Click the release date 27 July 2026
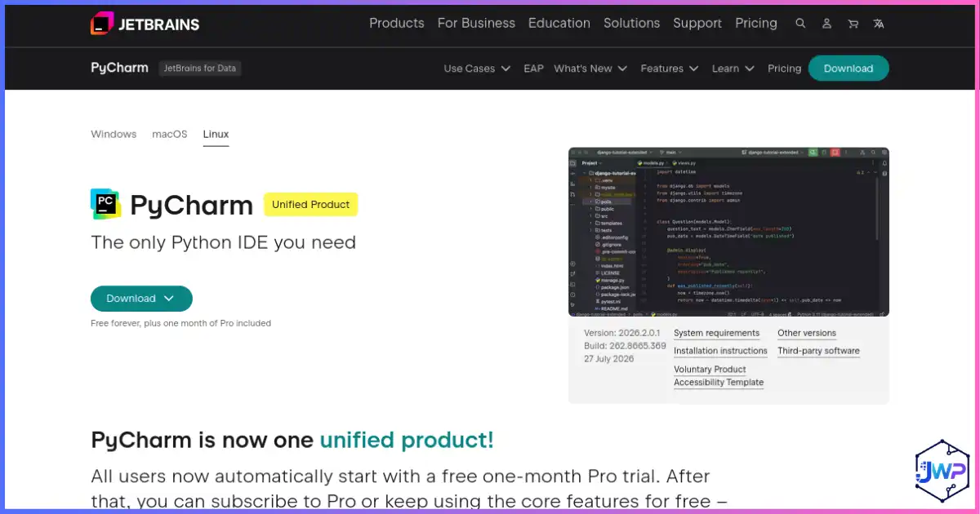This screenshot has height=514, width=980. pos(609,359)
